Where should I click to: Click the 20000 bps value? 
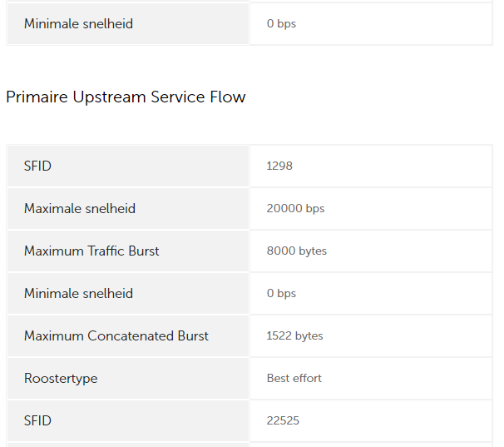(295, 209)
